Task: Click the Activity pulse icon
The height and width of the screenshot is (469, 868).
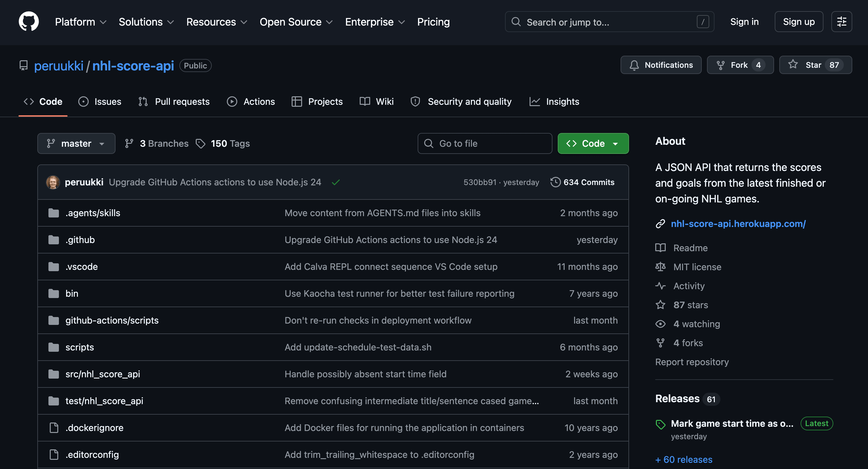Action: click(660, 286)
